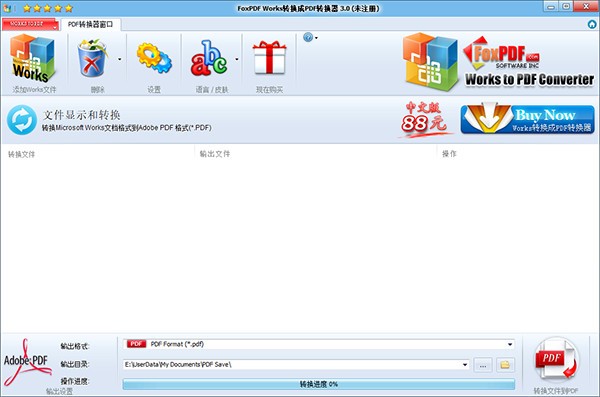Viewport: 600px width, 397px height.
Task: Click the Buy Now gift box (现在购买) icon
Action: click(x=269, y=57)
